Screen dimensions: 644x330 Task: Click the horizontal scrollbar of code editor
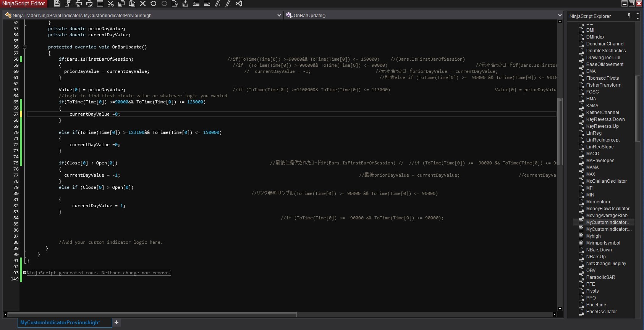point(153,314)
